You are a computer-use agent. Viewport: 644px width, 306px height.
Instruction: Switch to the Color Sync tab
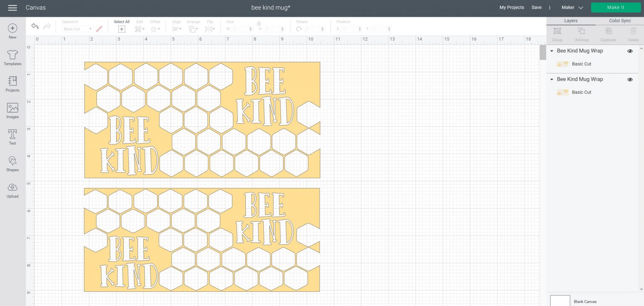click(620, 21)
